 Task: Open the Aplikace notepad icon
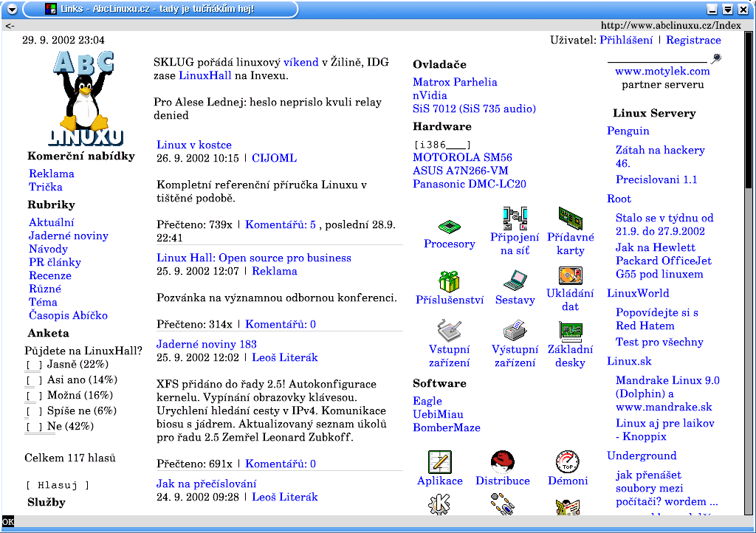[x=440, y=462]
